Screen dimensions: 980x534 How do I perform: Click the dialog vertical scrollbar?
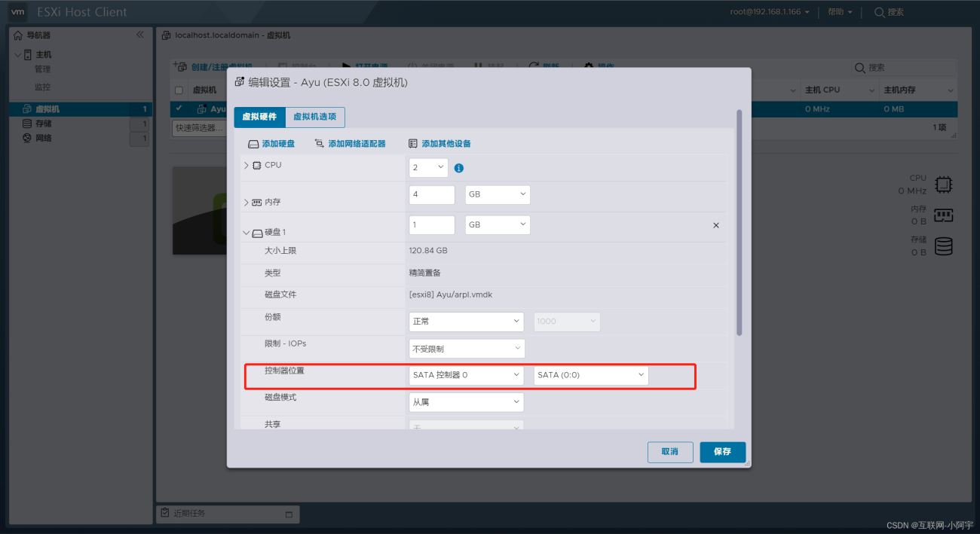click(740, 222)
